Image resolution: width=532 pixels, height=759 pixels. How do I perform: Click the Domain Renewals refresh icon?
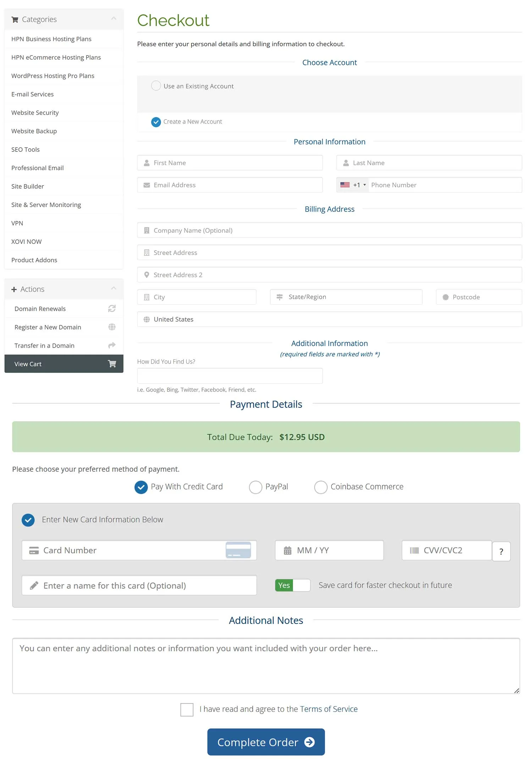pos(112,309)
